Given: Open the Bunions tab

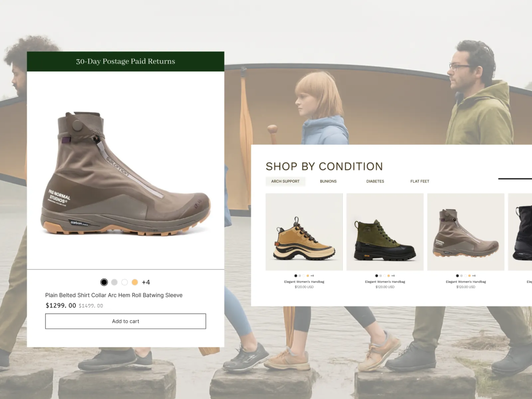Looking at the screenshot, I should coord(328,181).
